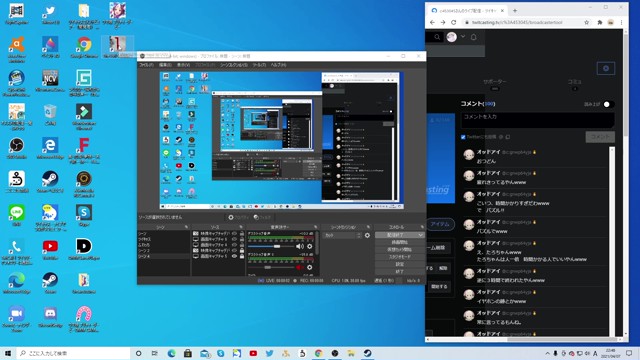640x360 pixels.
Task: Click Chrome's back navigation arrow
Action: [432, 22]
